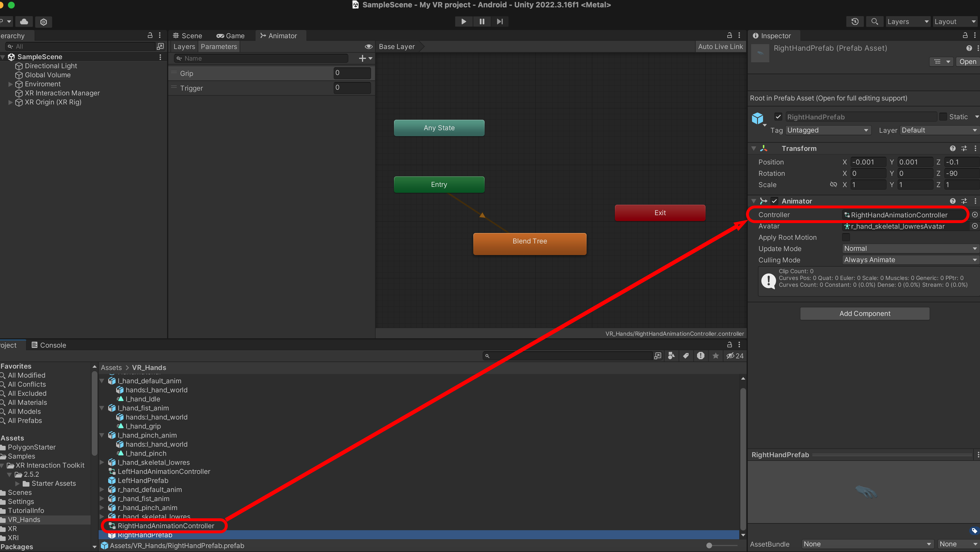Screen dimensions: 980x552
Task: Click the Add Component button
Action: tap(864, 314)
